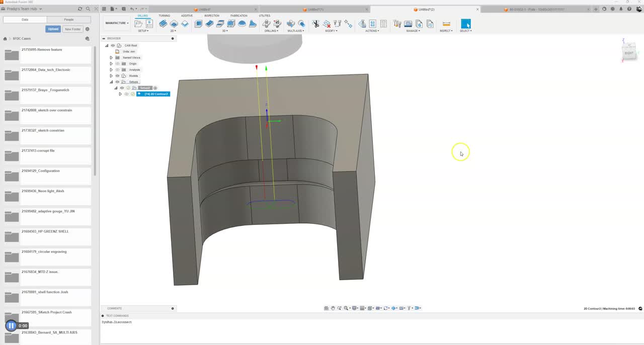Click the Fit icon in navigation bar
644x345 pixels.
click(347, 308)
